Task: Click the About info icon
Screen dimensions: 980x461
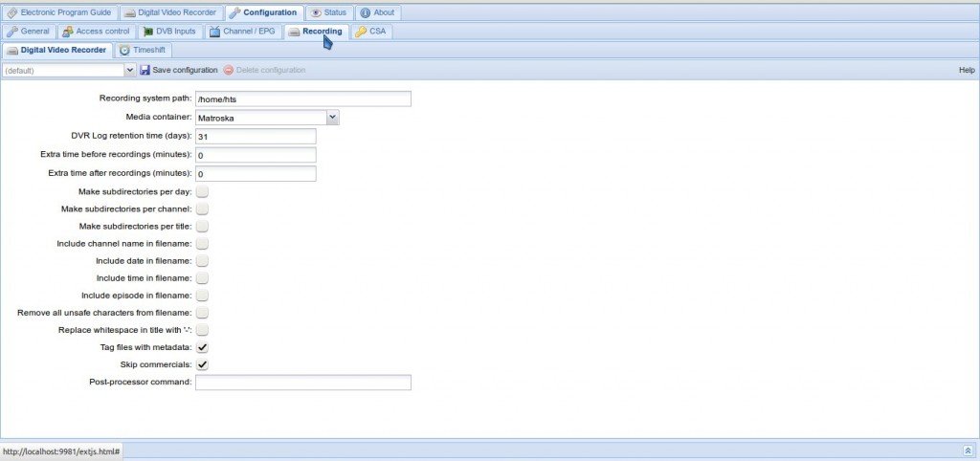Action: tap(365, 12)
